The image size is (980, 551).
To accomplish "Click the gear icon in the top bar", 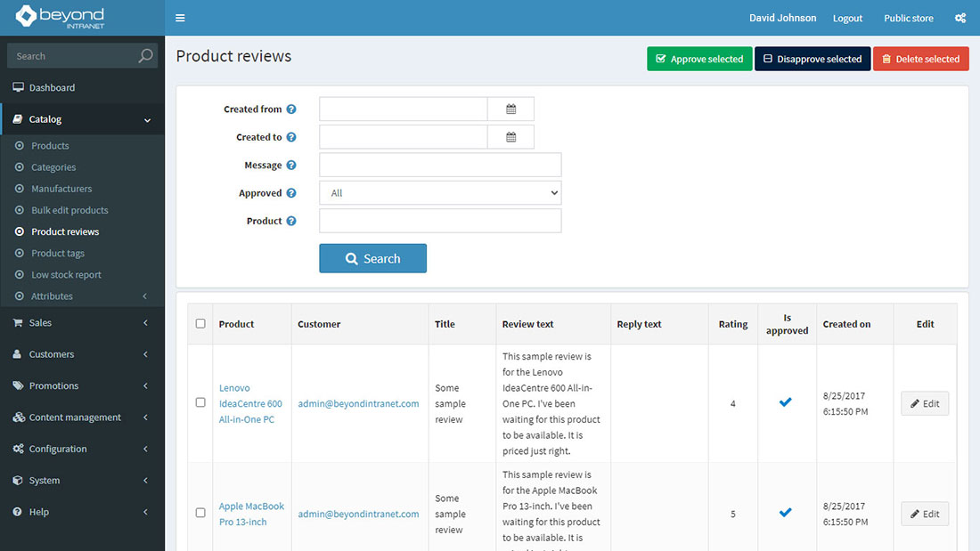I will click(x=960, y=17).
